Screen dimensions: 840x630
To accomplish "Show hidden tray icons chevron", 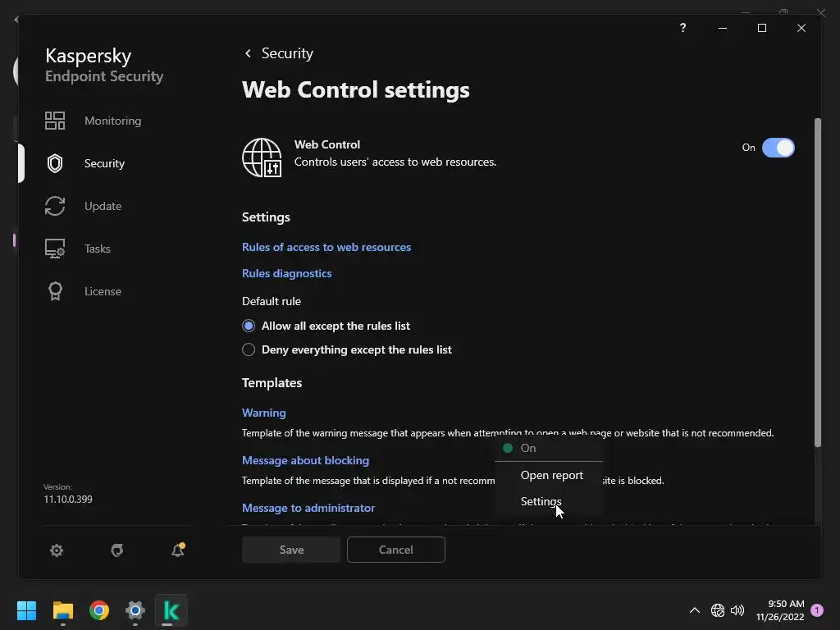I will click(694, 610).
